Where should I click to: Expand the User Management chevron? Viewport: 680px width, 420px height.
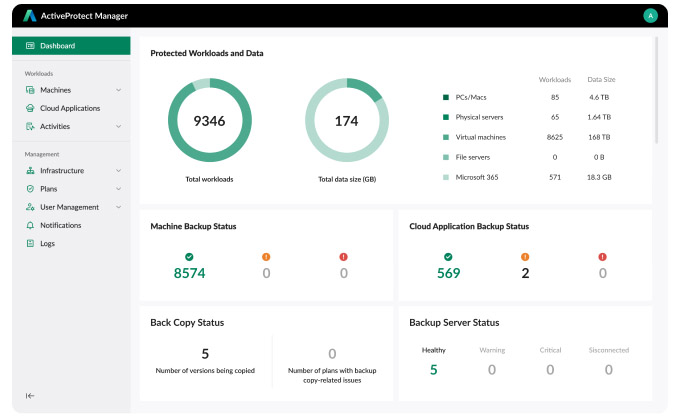coord(119,207)
